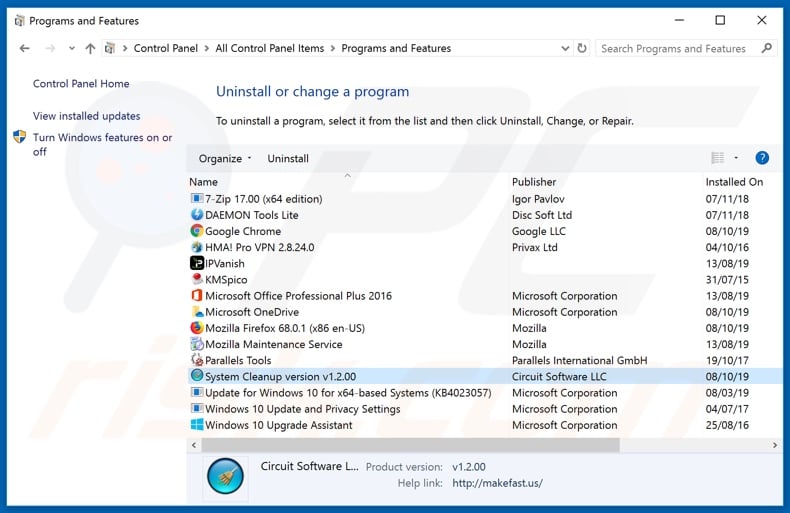Select System Cleanup version v1.2.00 row
Image resolution: width=790 pixels, height=513 pixels.
coord(485,376)
